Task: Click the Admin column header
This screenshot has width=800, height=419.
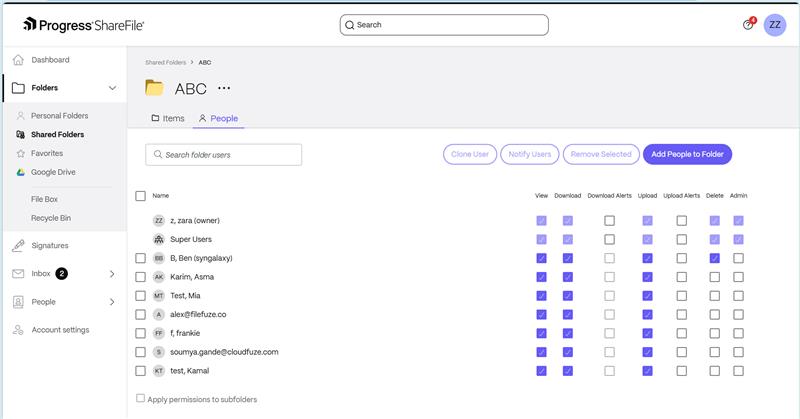Action: click(x=738, y=195)
